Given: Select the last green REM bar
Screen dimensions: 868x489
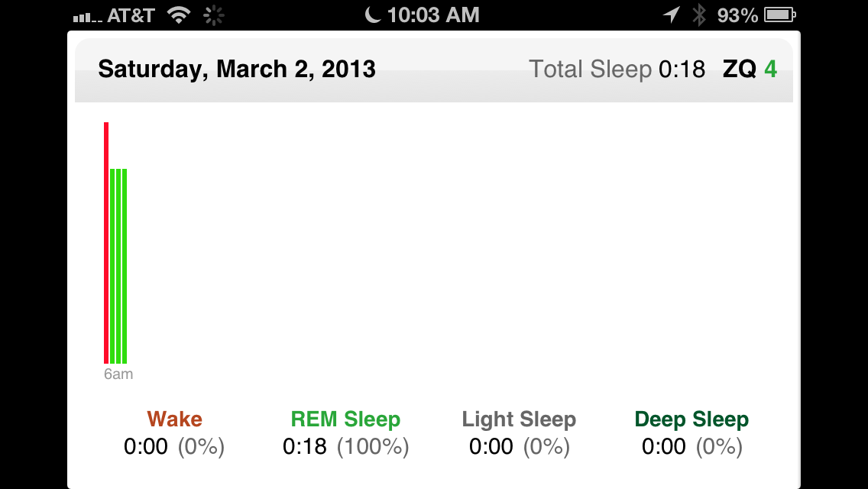Looking at the screenshot, I should tap(125, 266).
